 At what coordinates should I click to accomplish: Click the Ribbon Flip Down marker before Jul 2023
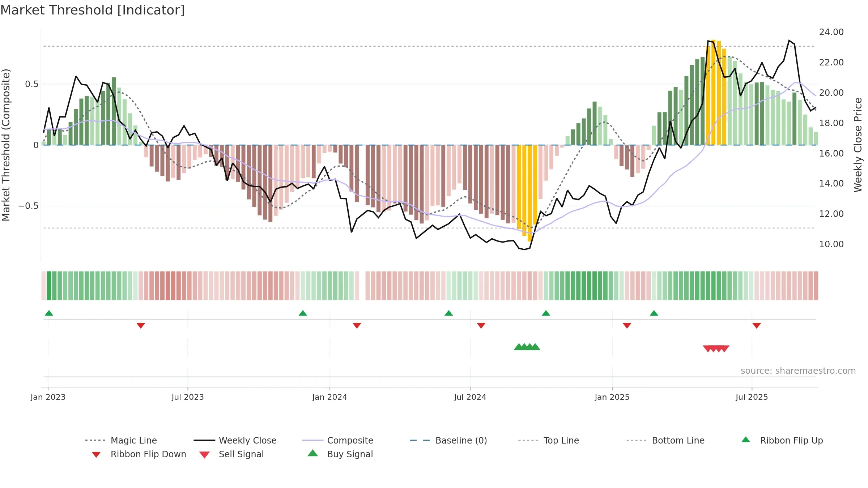pos(141,326)
